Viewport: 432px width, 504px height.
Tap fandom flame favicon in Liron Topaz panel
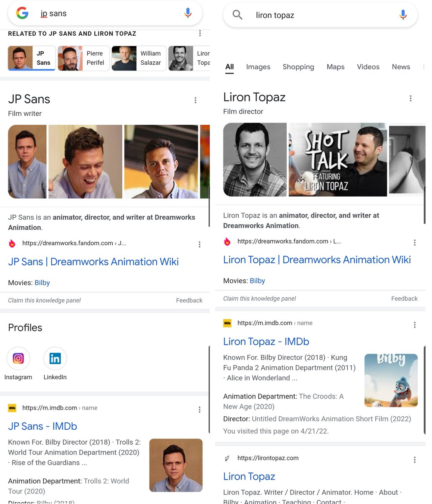point(227,241)
